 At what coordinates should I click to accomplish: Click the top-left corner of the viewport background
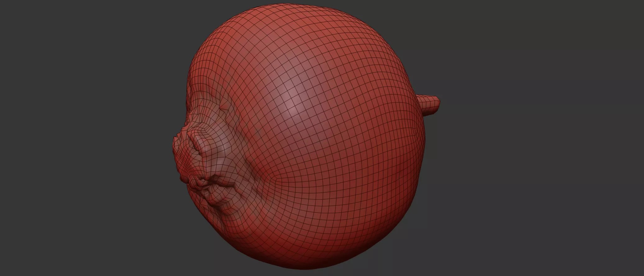[2, 2]
